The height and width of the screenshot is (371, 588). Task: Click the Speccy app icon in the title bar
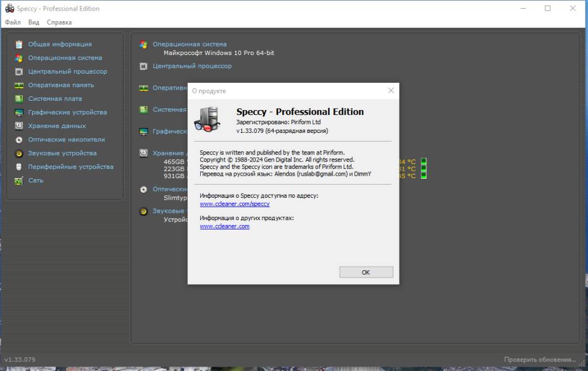click(9, 8)
